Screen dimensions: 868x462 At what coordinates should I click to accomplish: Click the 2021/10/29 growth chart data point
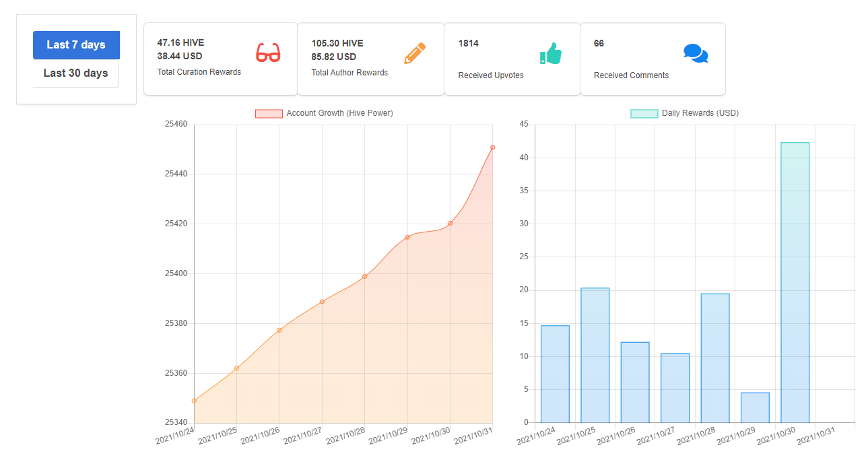point(407,237)
